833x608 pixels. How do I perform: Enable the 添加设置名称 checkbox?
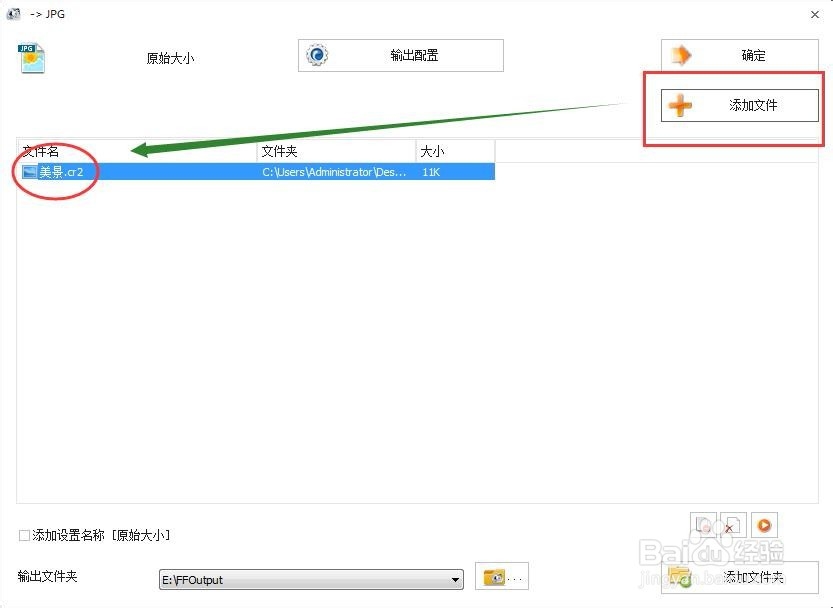tap(24, 535)
